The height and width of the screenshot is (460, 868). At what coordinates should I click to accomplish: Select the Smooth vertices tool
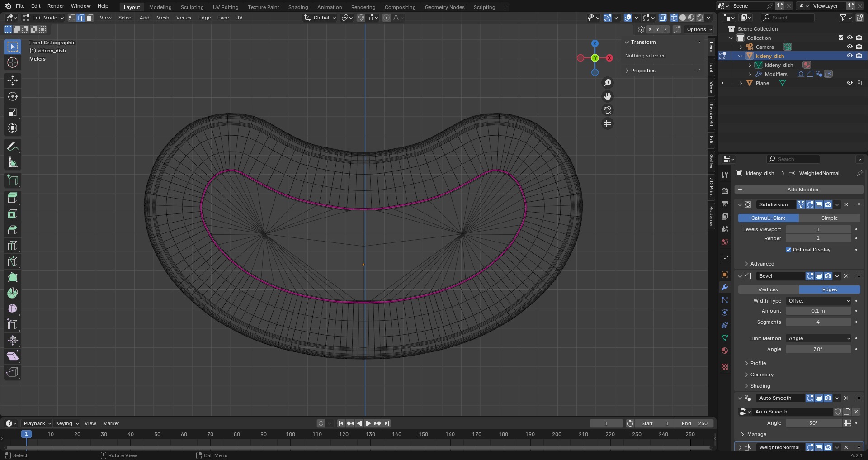pyautogui.click(x=13, y=308)
